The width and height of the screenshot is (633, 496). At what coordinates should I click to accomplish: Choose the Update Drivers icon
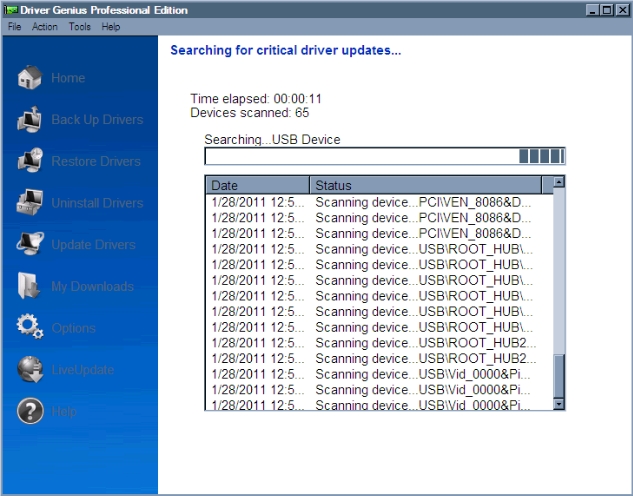click(x=30, y=245)
